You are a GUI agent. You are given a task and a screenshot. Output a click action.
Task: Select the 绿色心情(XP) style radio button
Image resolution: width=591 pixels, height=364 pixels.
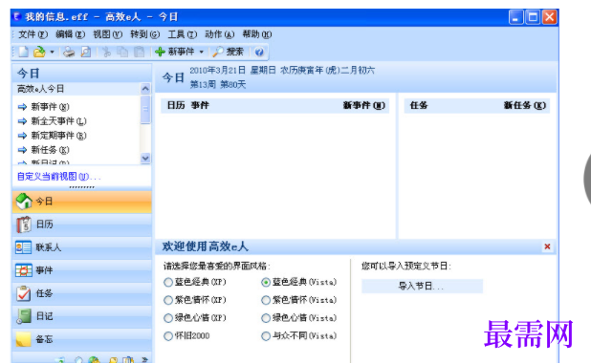pos(168,318)
